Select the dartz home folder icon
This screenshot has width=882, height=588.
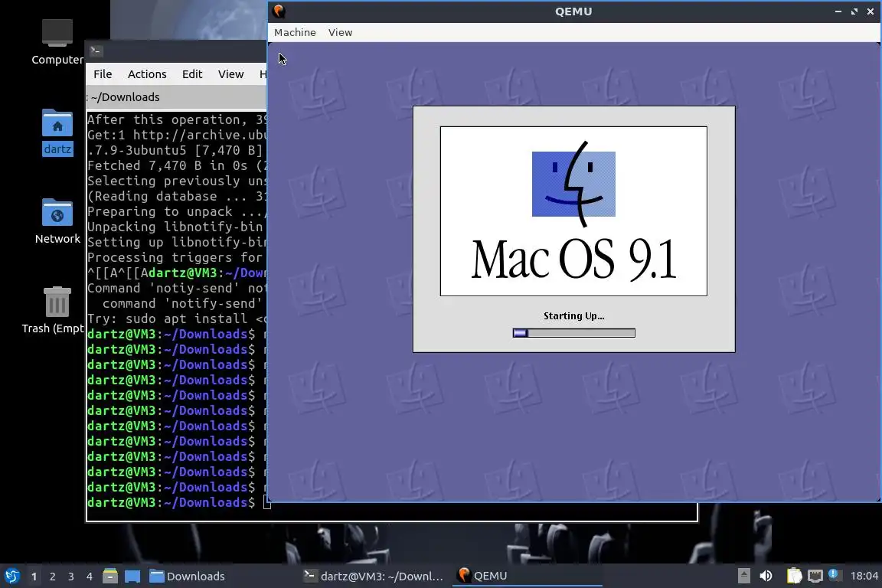pyautogui.click(x=57, y=132)
